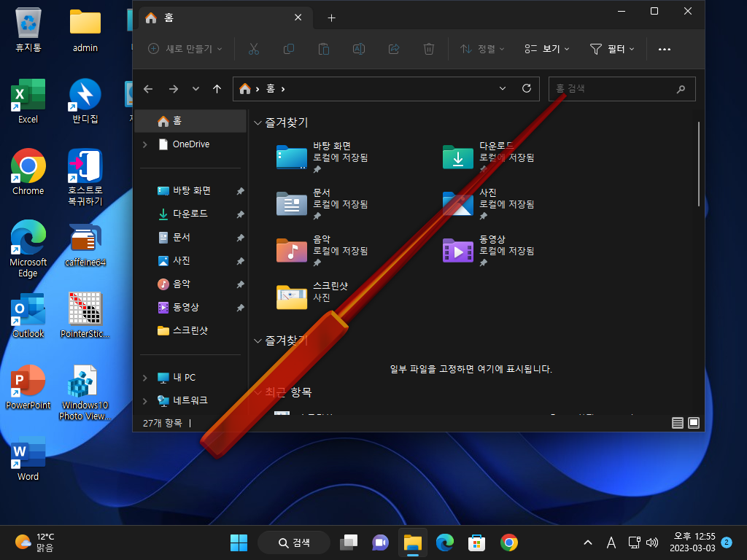
Task: Click the Copy icon in Explorer toolbar
Action: pos(289,49)
